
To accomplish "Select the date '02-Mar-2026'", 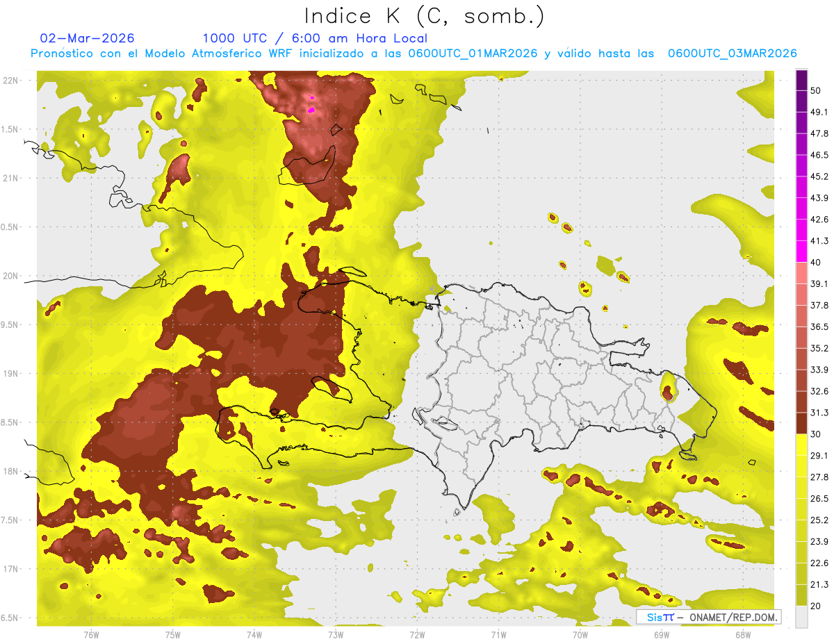I will tap(88, 38).
